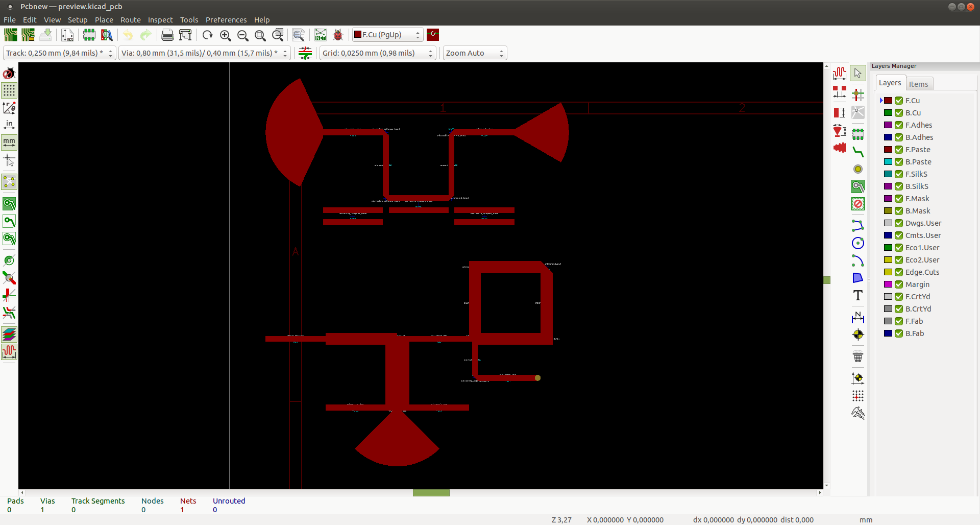This screenshot has width=980, height=525.
Task: Select the Add keepout area tool
Action: click(858, 204)
